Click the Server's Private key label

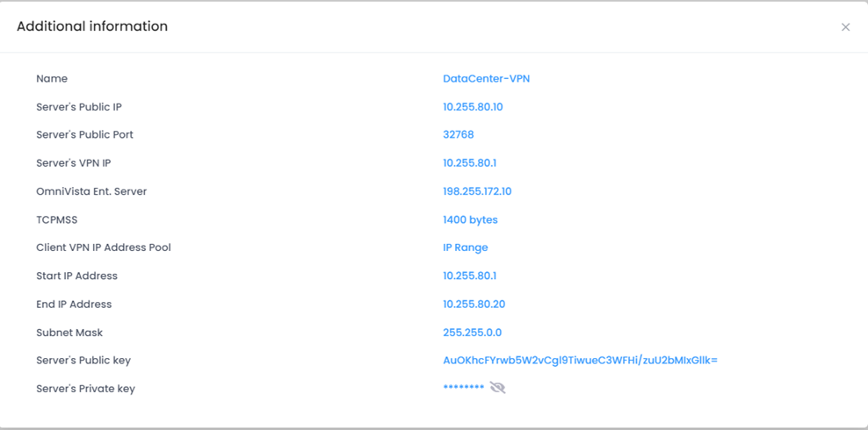point(85,389)
